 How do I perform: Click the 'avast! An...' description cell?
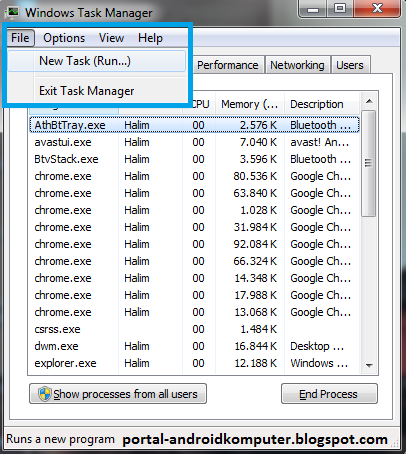[320, 142]
